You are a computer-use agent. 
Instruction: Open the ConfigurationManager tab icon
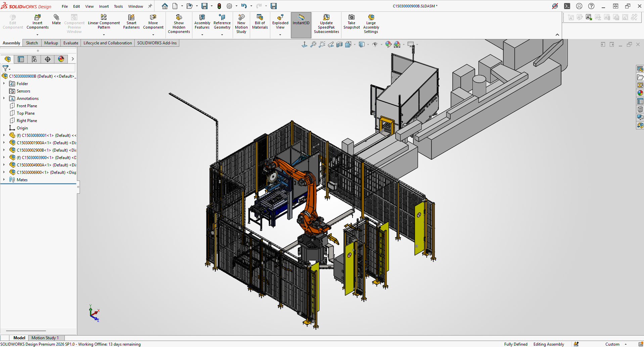tap(34, 59)
